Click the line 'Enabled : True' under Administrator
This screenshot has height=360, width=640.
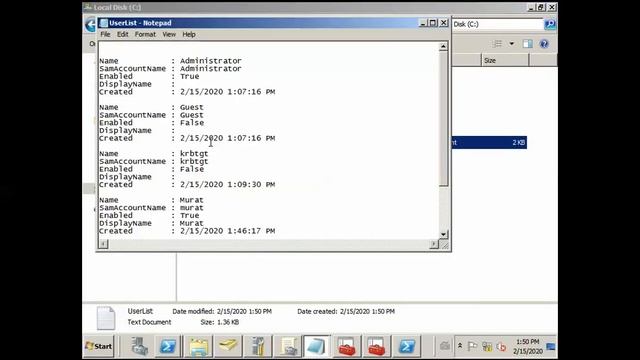coord(149,76)
